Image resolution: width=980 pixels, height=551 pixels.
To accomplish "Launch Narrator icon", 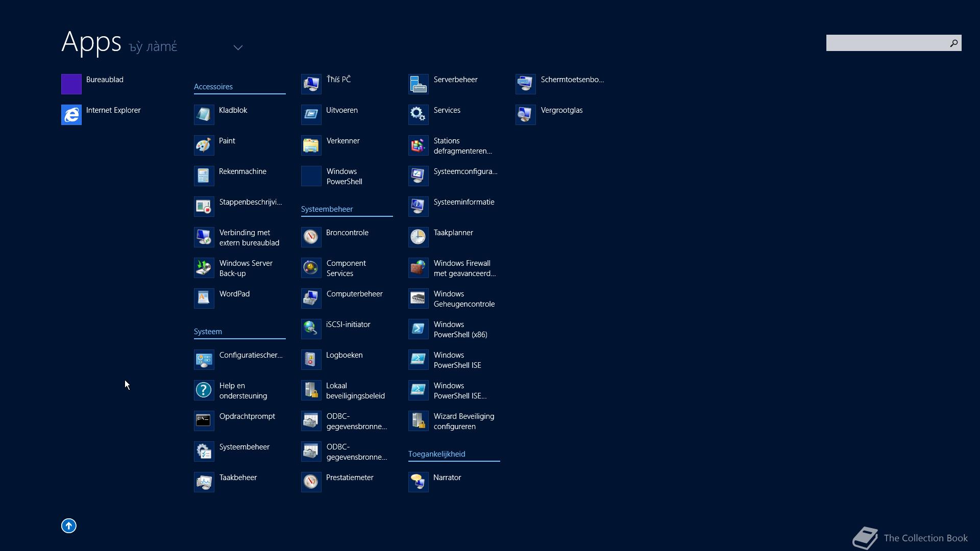I will (419, 482).
